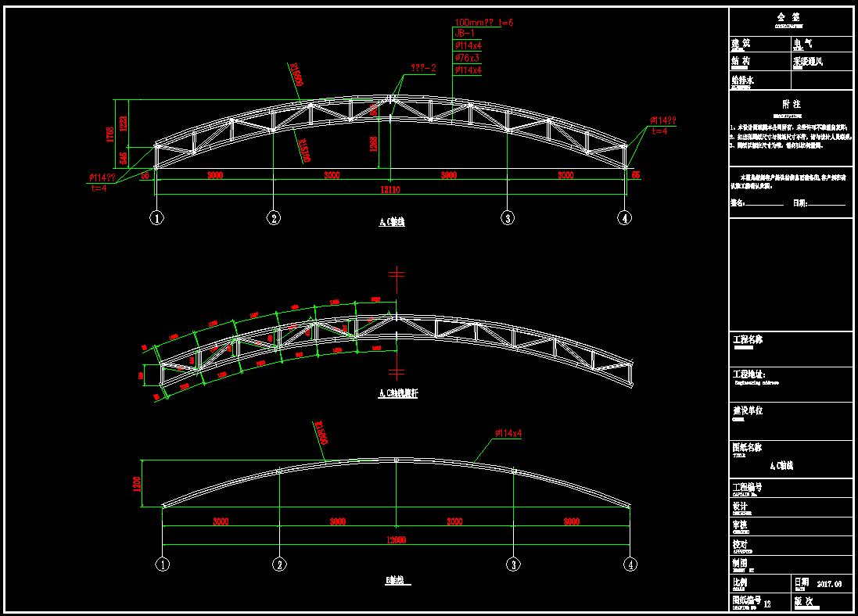Click axis bubble 1 under the top truss
Viewport: 858px width, 616px height.
157,218
